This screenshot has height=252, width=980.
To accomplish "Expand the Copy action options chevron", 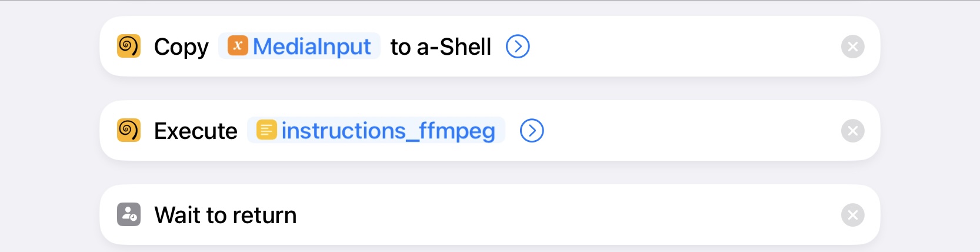I will point(518,46).
